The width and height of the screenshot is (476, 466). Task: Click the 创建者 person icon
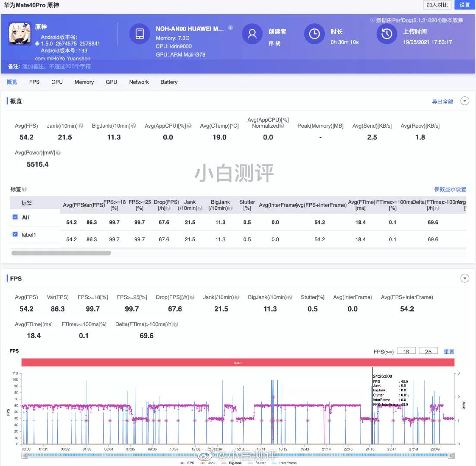(252, 34)
